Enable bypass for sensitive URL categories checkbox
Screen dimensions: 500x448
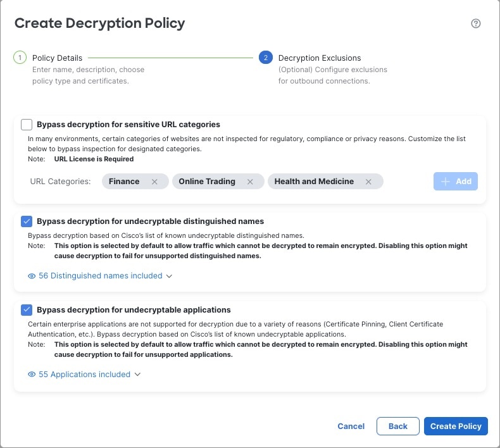point(27,125)
